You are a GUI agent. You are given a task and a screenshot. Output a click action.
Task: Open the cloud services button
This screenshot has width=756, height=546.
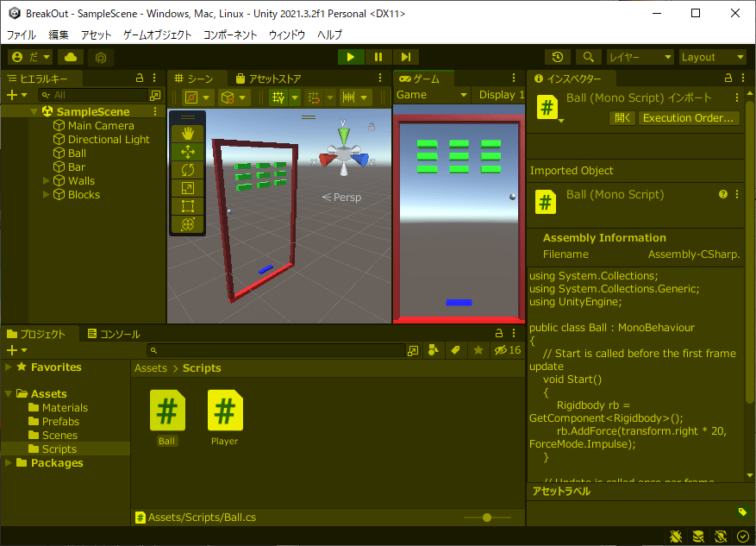71,57
